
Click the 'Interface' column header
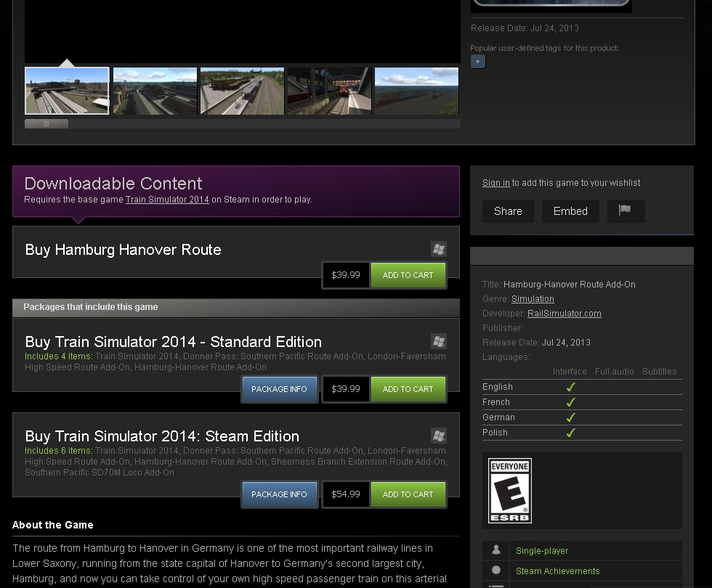tap(570, 371)
